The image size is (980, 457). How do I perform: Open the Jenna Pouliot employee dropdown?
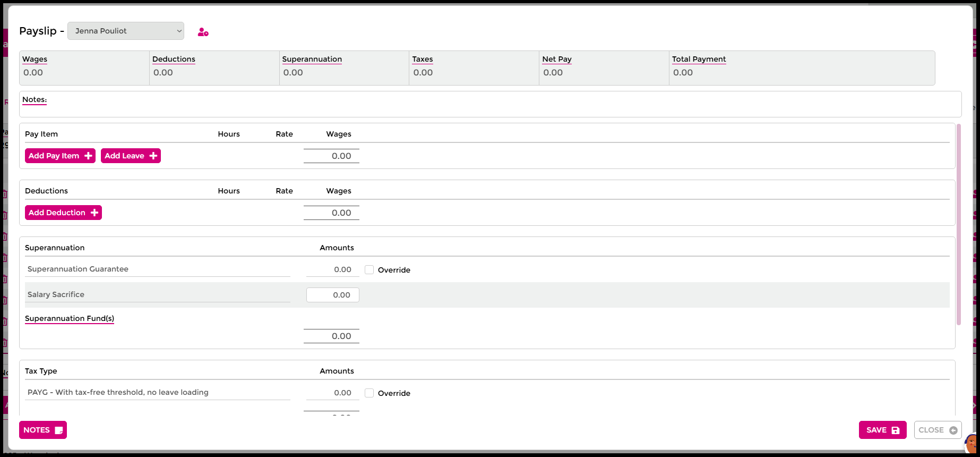click(126, 31)
